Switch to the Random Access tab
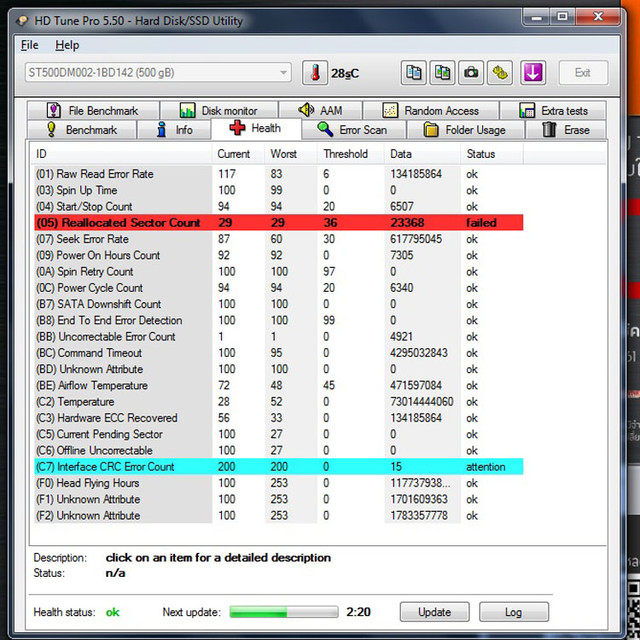 tap(431, 111)
